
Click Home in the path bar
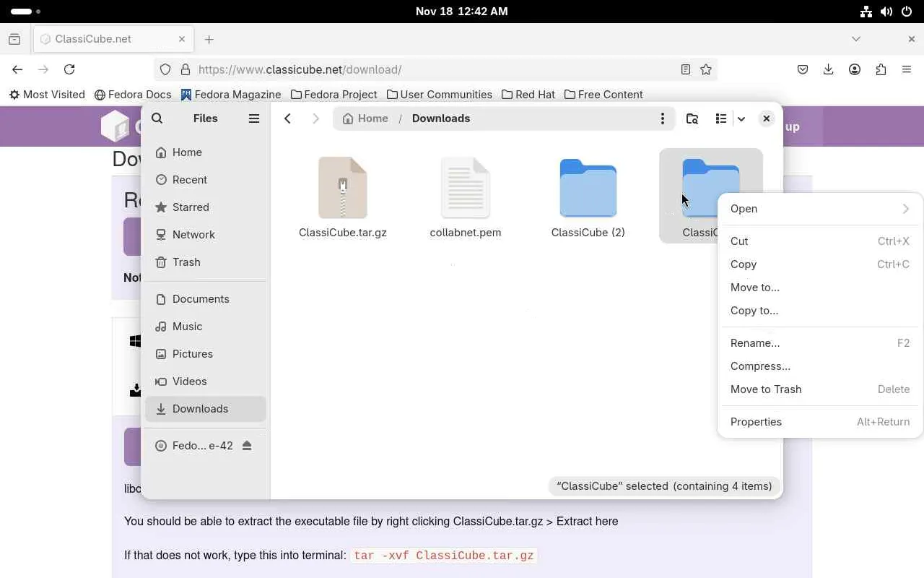(365, 118)
